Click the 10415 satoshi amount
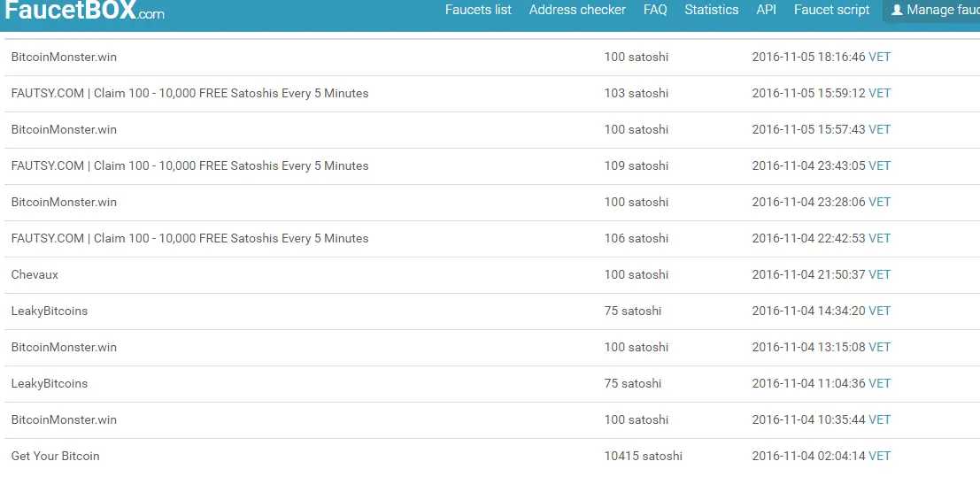 click(643, 456)
